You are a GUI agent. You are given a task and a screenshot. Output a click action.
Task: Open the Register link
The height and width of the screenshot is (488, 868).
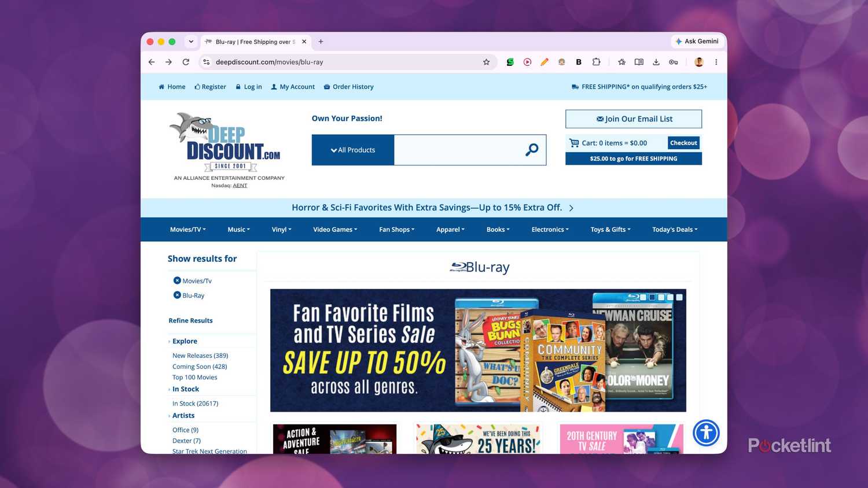click(210, 87)
